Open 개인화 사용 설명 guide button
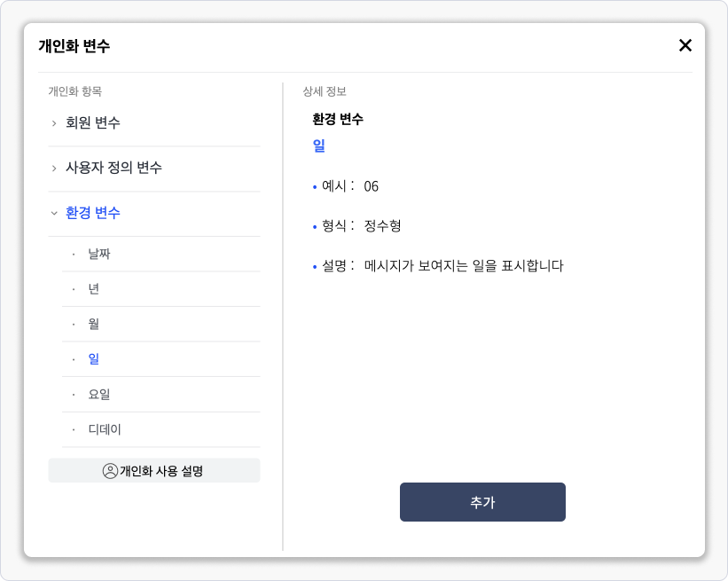Image resolution: width=728 pixels, height=581 pixels. (154, 470)
